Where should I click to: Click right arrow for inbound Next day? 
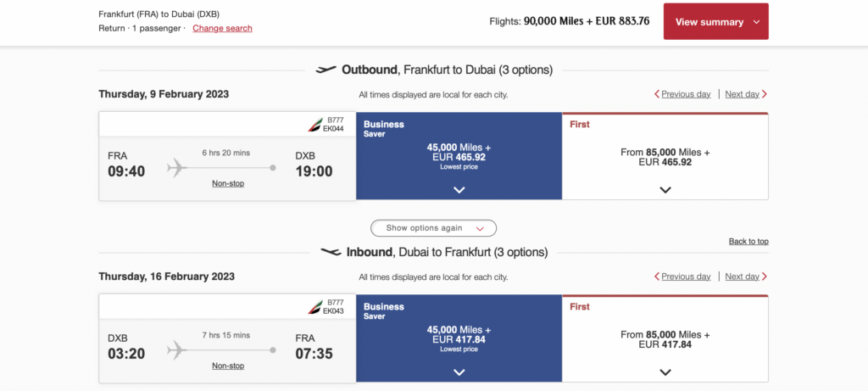[x=765, y=276]
